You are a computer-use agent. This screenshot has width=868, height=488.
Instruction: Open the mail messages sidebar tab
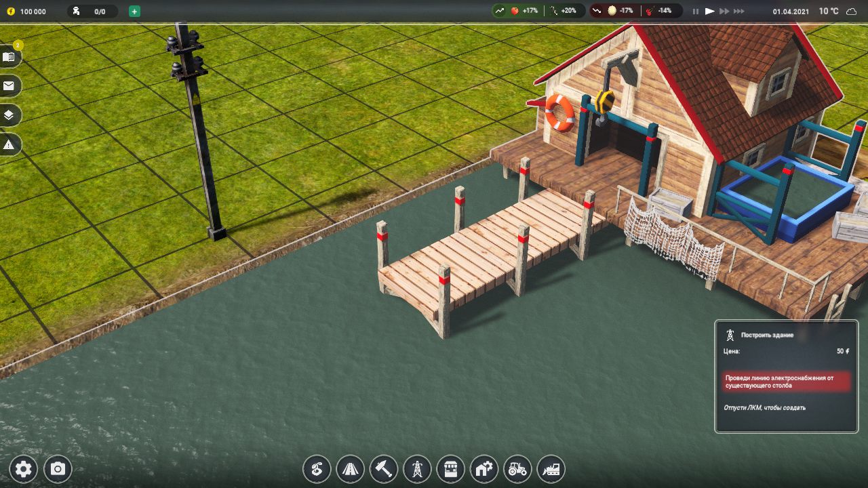click(9, 86)
